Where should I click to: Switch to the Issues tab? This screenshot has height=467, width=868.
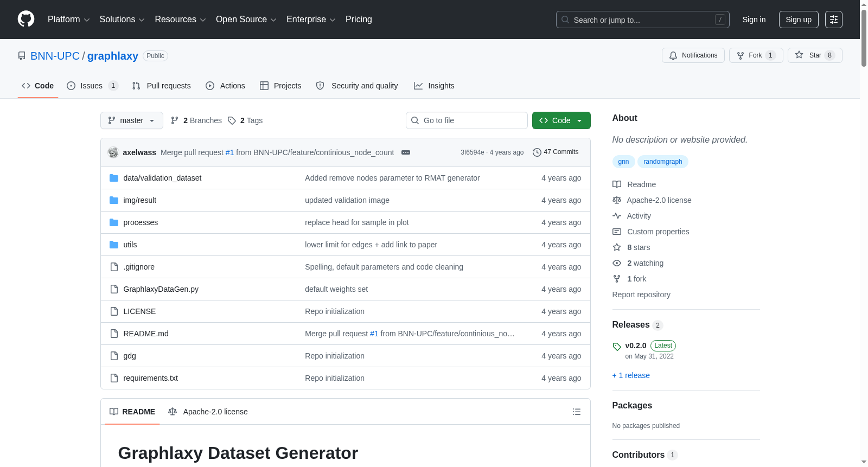click(x=92, y=86)
